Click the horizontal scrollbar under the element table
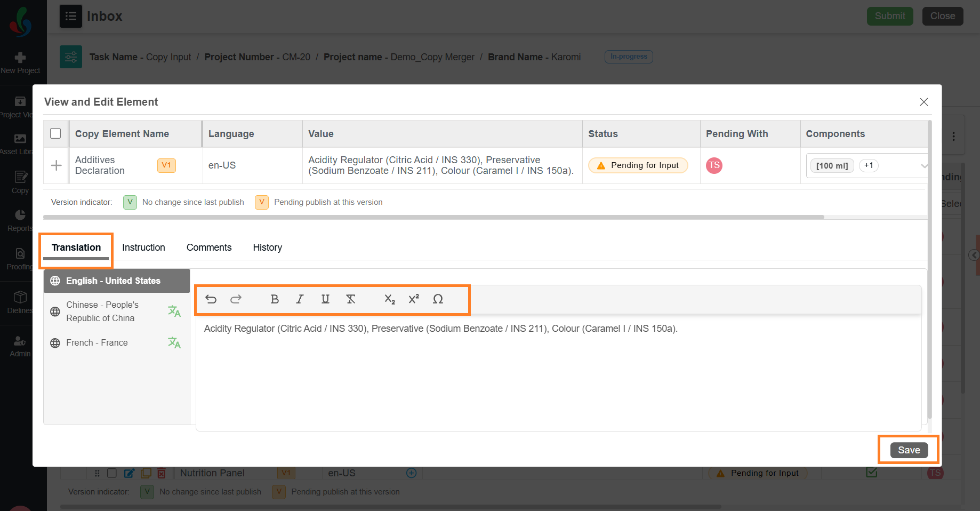Screen dimensions: 980x511 [433, 217]
